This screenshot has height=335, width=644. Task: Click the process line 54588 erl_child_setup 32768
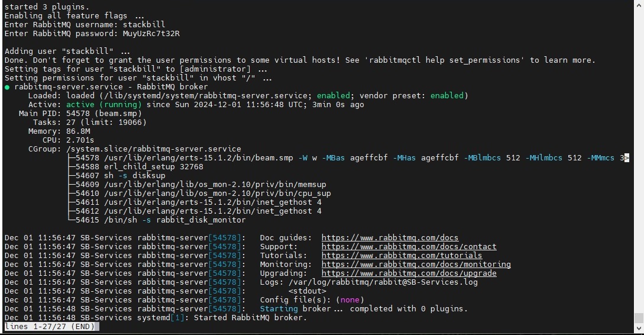point(139,167)
